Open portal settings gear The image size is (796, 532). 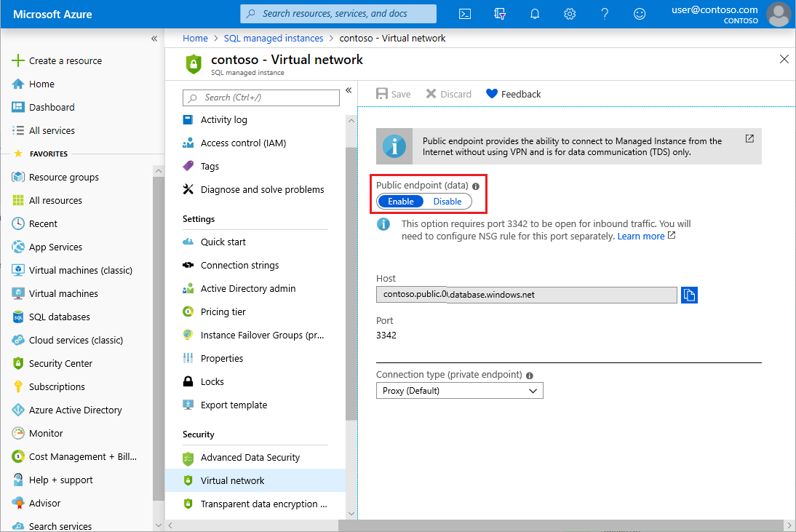pyautogui.click(x=570, y=14)
